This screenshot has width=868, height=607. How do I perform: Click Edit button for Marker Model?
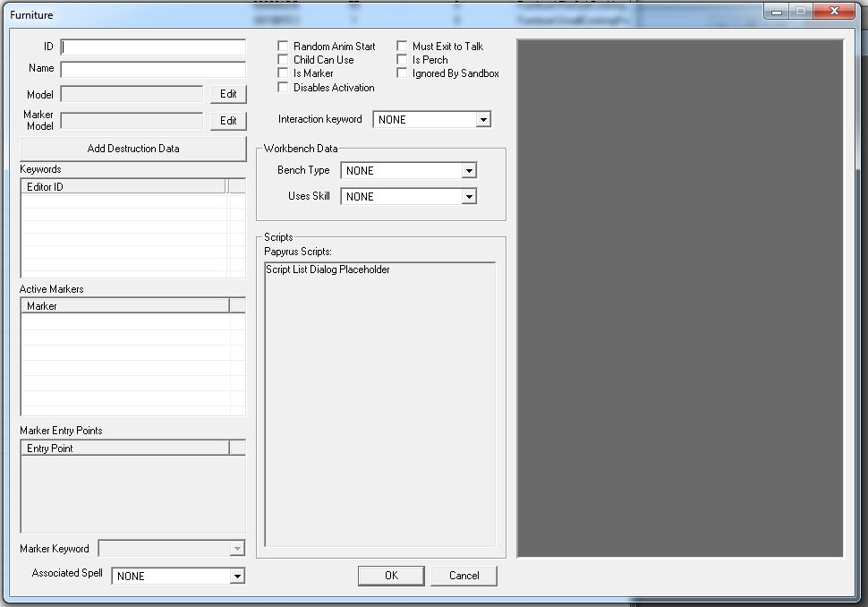coord(228,121)
